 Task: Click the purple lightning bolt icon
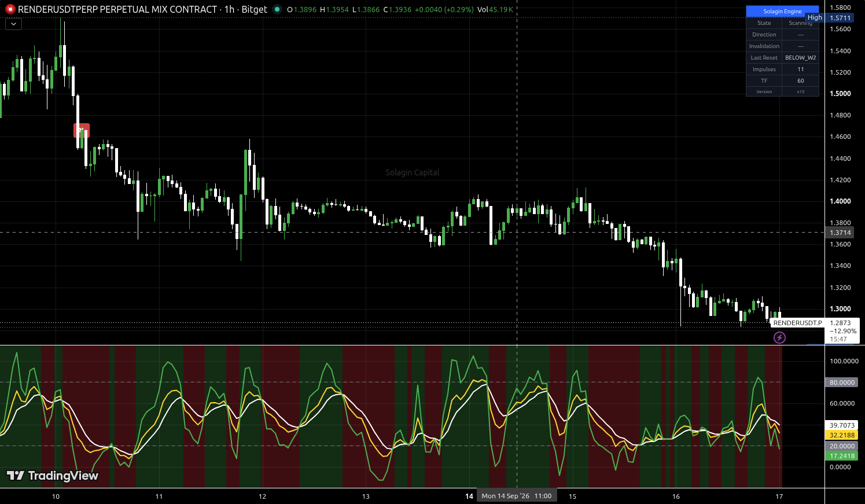click(x=779, y=337)
